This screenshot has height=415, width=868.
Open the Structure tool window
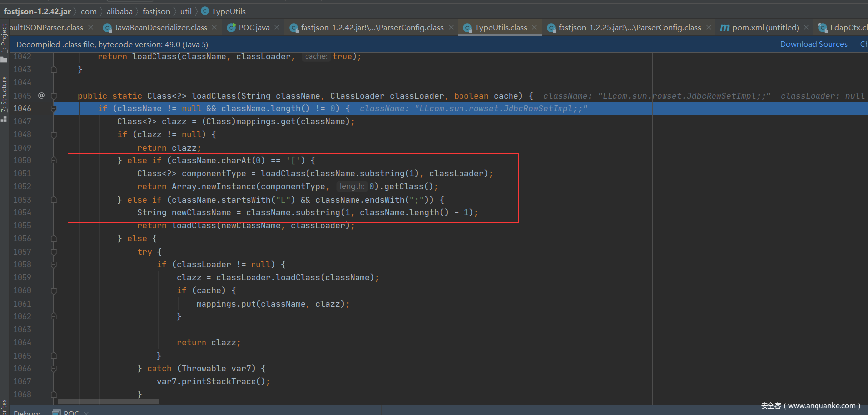[4, 94]
